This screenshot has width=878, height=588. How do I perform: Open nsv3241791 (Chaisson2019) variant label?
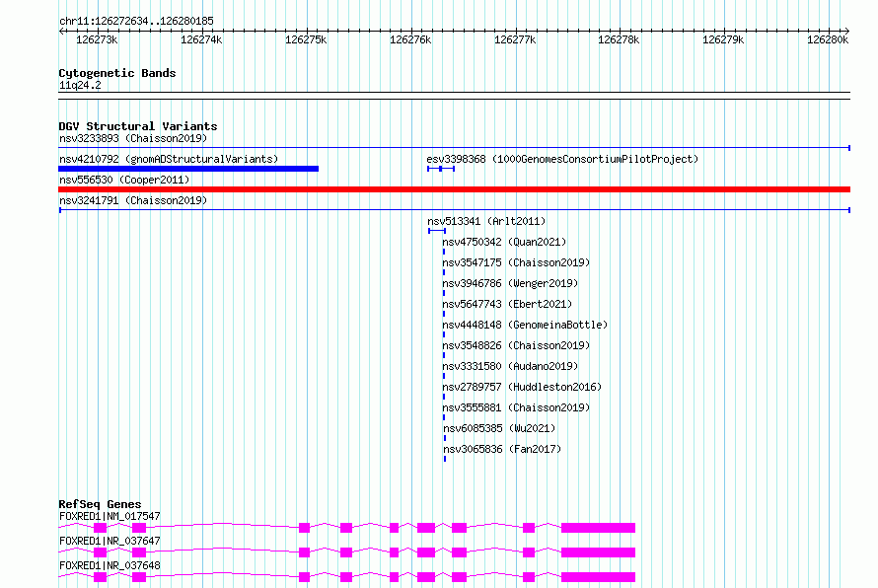click(x=133, y=200)
